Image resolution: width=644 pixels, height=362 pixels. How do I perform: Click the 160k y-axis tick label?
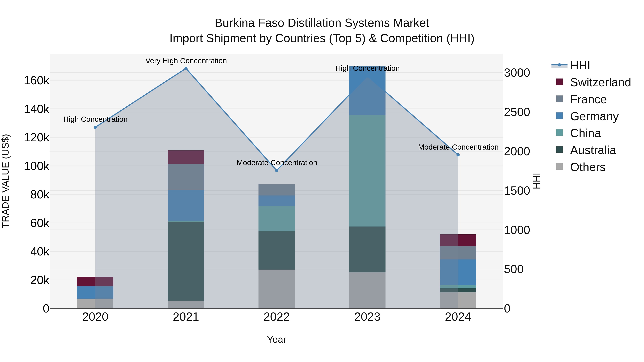coord(36,80)
